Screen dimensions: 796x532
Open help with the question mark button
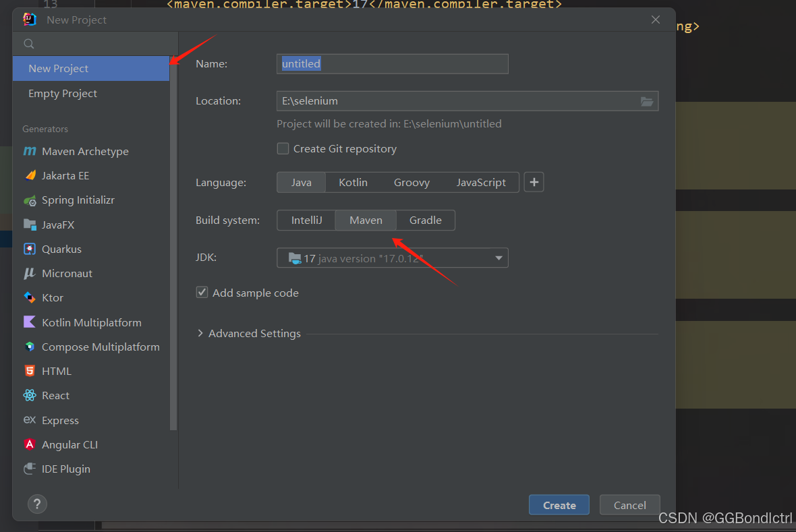(37, 504)
